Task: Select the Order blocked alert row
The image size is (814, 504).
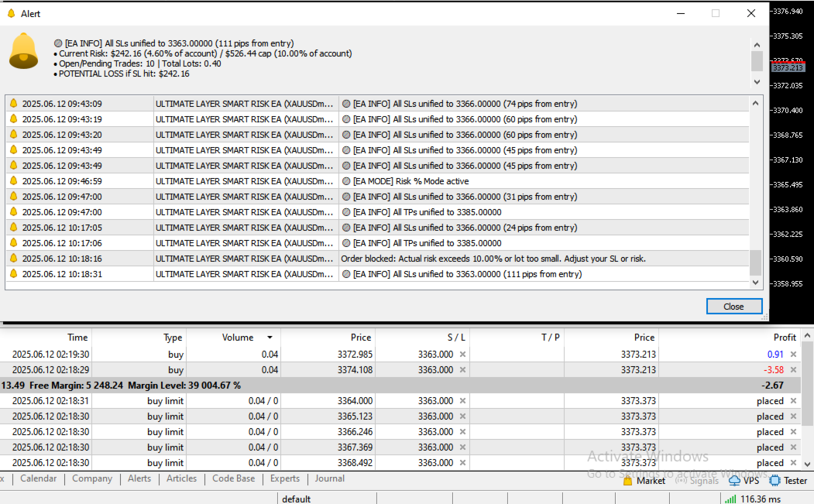Action: click(x=377, y=259)
